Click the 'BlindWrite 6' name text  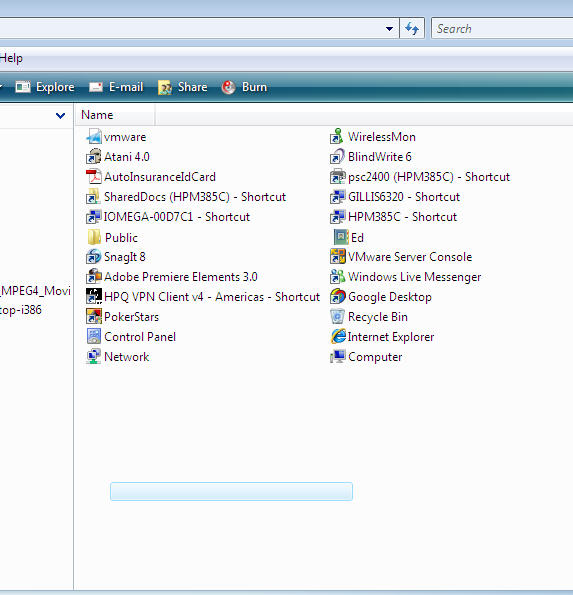pos(379,157)
